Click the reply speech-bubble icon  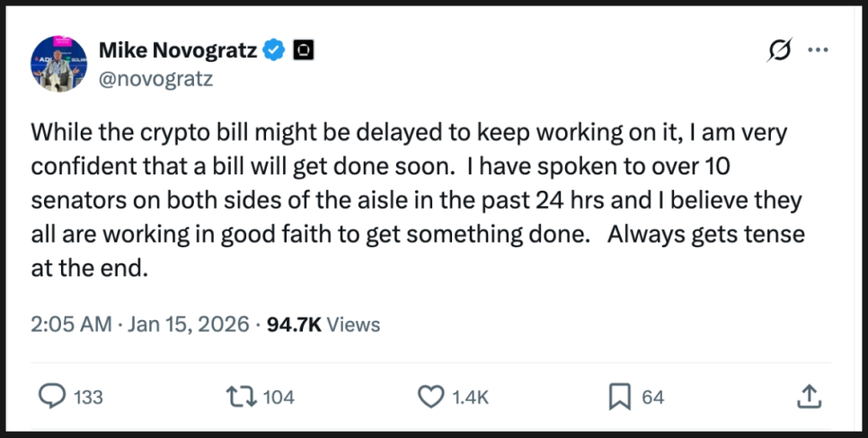pyautogui.click(x=53, y=396)
